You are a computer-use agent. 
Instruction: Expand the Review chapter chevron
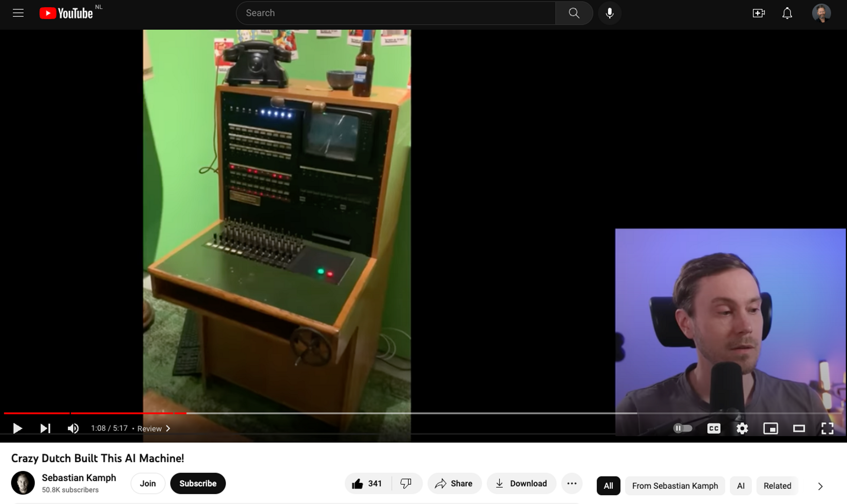tap(168, 429)
